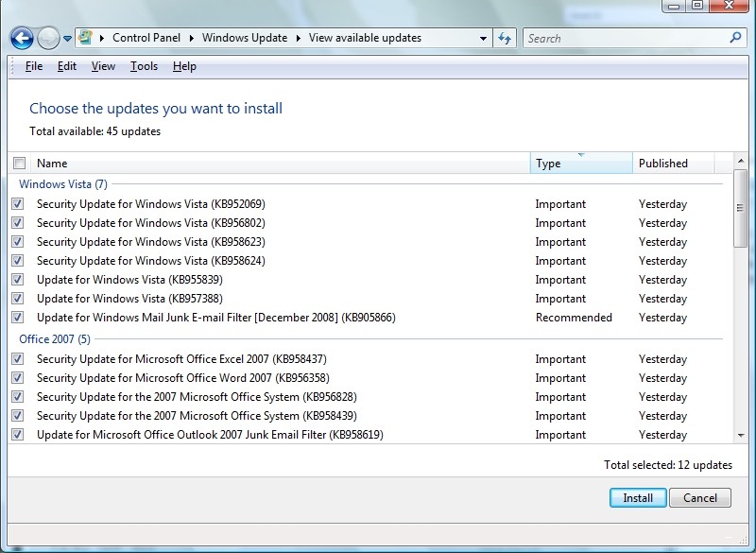Open the address bar history dropdown
The height and width of the screenshot is (553, 756).
coord(483,38)
